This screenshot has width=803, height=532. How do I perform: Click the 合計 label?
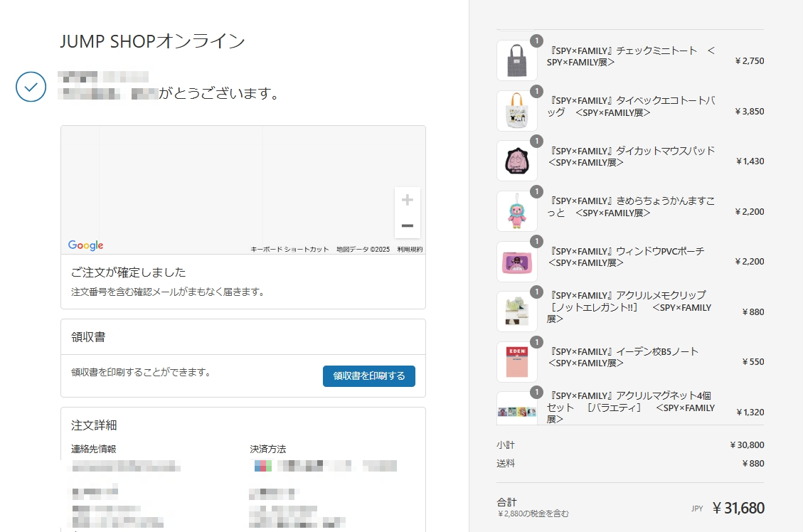point(506,502)
